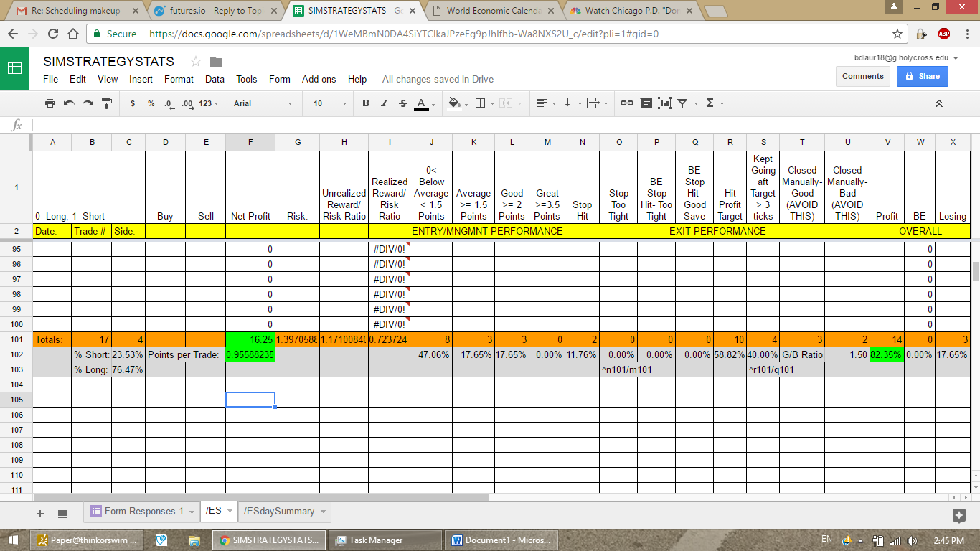This screenshot has width=980, height=551.
Task: Open the text color picker
Action: point(425,103)
